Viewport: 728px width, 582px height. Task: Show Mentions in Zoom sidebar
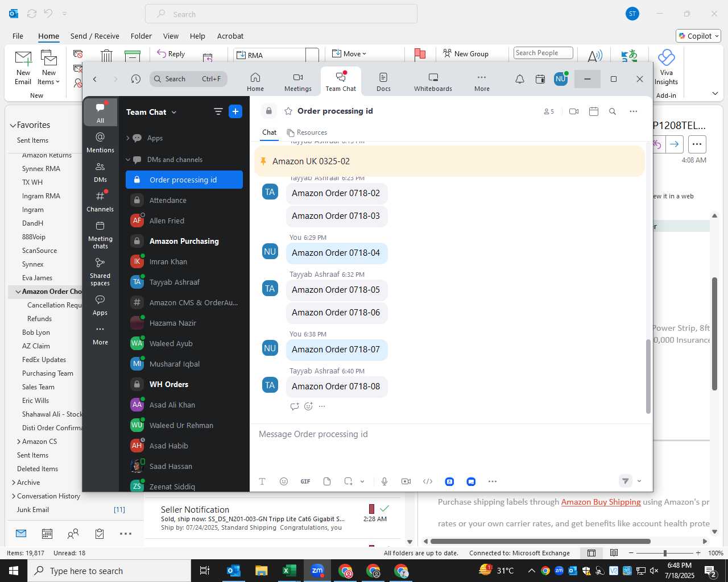[x=100, y=142]
